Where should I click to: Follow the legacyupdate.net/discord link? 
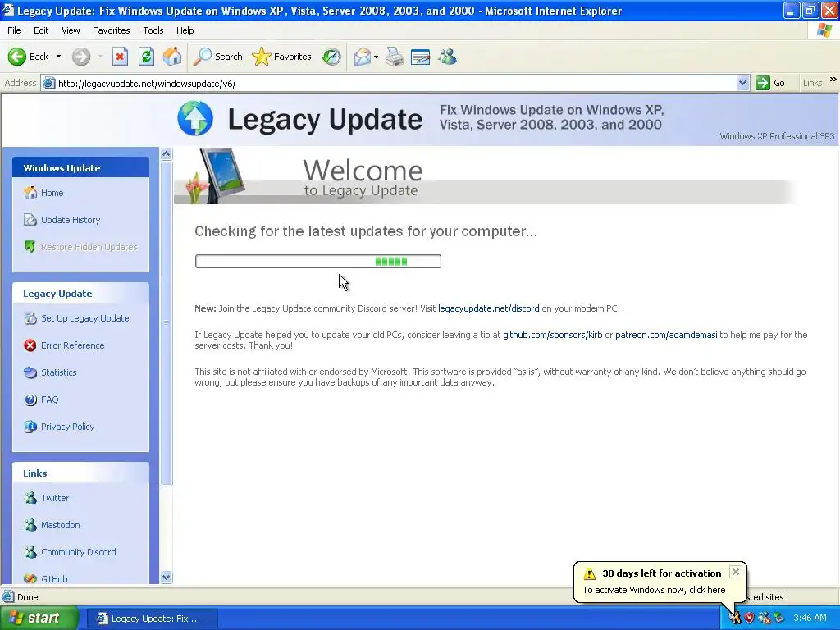coord(489,308)
